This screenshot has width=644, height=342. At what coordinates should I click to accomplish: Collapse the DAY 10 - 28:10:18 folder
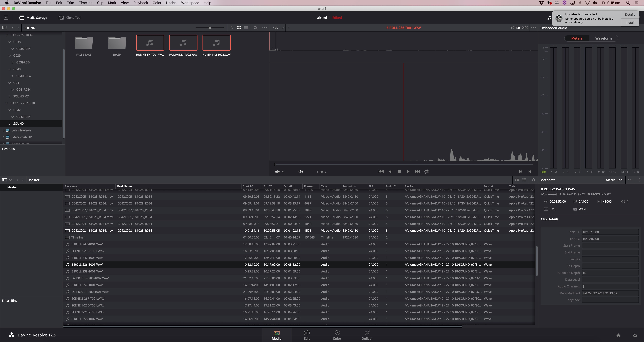7,103
